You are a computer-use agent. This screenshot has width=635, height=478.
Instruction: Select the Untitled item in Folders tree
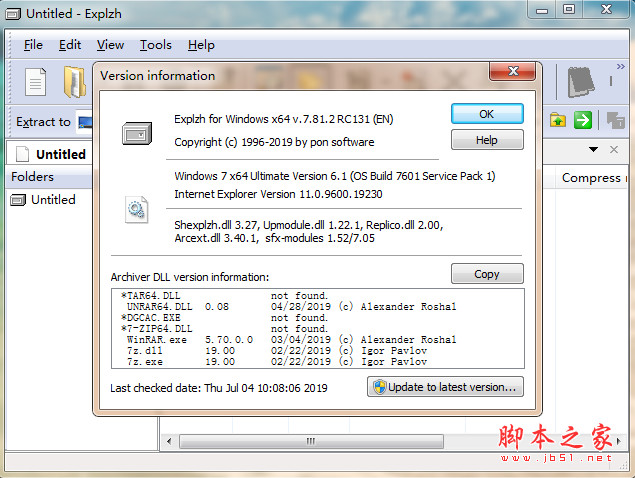[52, 200]
